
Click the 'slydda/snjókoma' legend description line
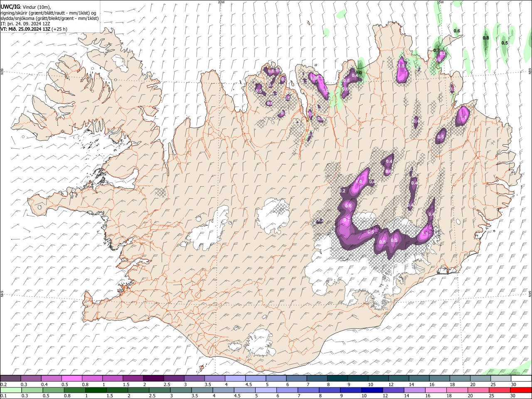(x=49, y=18)
